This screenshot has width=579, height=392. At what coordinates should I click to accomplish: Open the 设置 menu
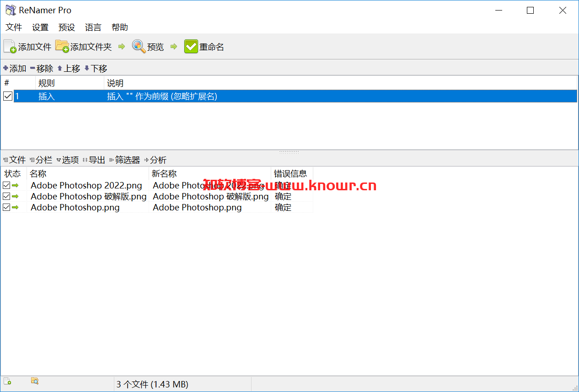40,27
